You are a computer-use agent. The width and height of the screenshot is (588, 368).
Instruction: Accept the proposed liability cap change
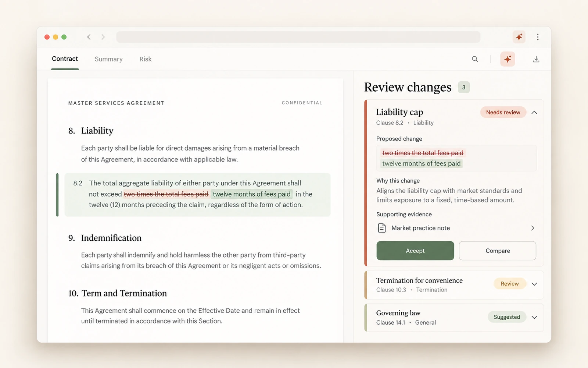click(415, 251)
